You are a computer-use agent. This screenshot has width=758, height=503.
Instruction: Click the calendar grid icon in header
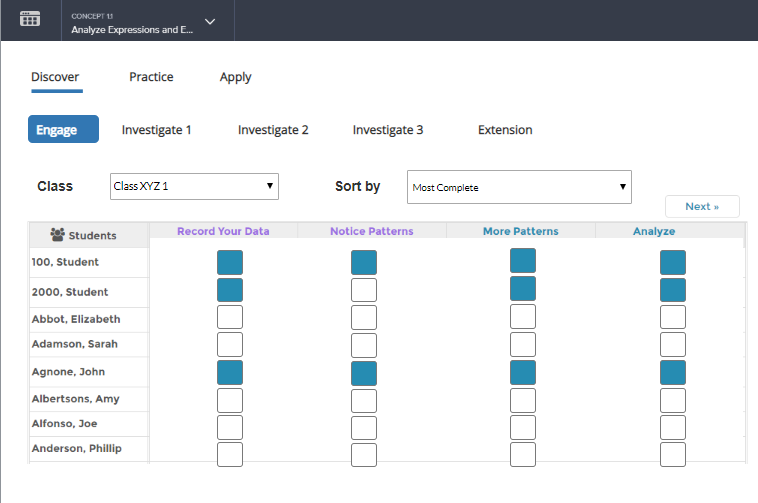30,20
